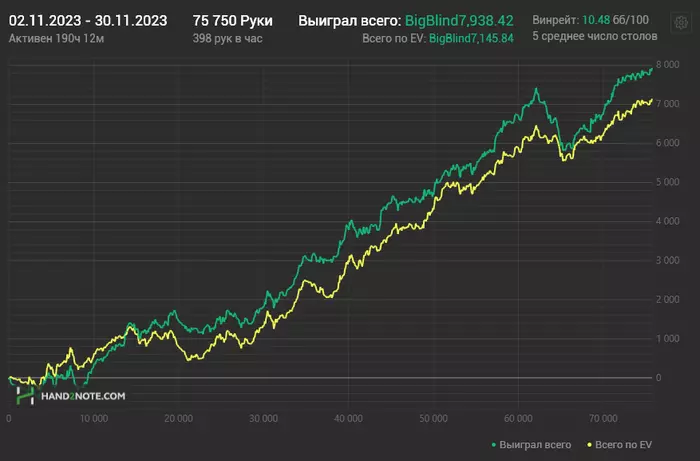This screenshot has height=461, width=700.
Task: Click the 10 000 x-axis label
Action: coord(94,419)
